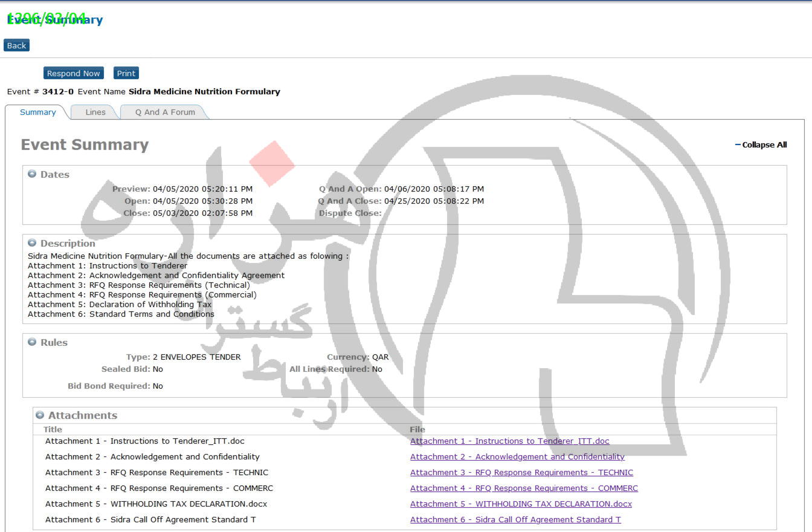This screenshot has width=812, height=532.
Task: Open Attachment 4 RFQ Response COMMERC link
Action: [x=524, y=488]
